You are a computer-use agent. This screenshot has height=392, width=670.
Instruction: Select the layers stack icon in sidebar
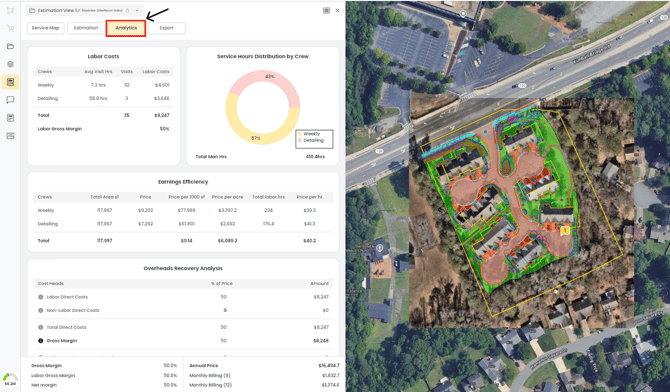coord(10,64)
